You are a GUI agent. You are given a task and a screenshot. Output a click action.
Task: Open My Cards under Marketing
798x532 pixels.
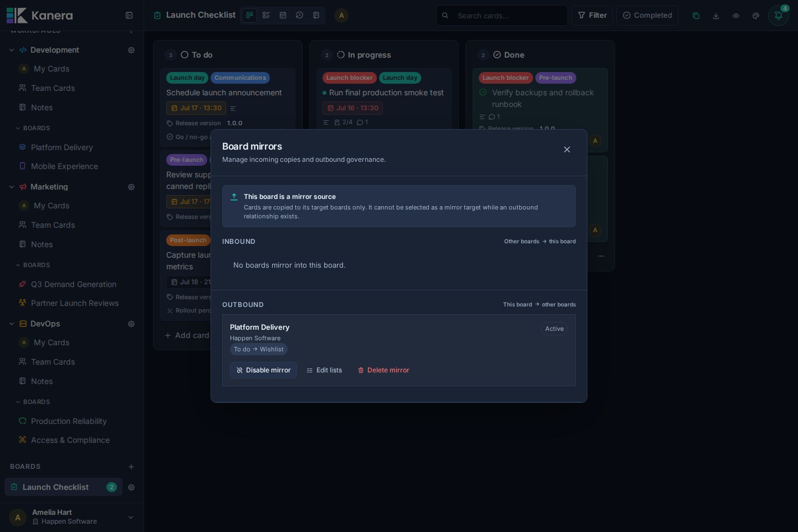point(52,206)
